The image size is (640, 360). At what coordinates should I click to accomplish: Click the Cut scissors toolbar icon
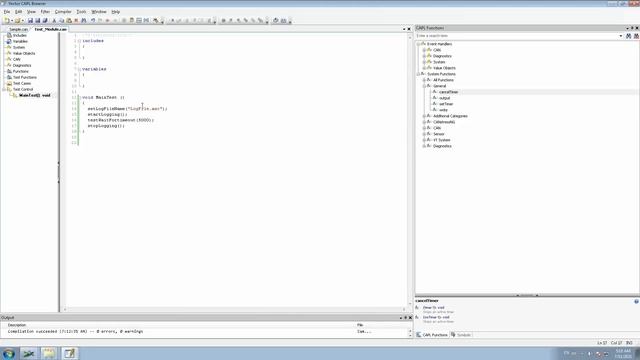(54, 20)
